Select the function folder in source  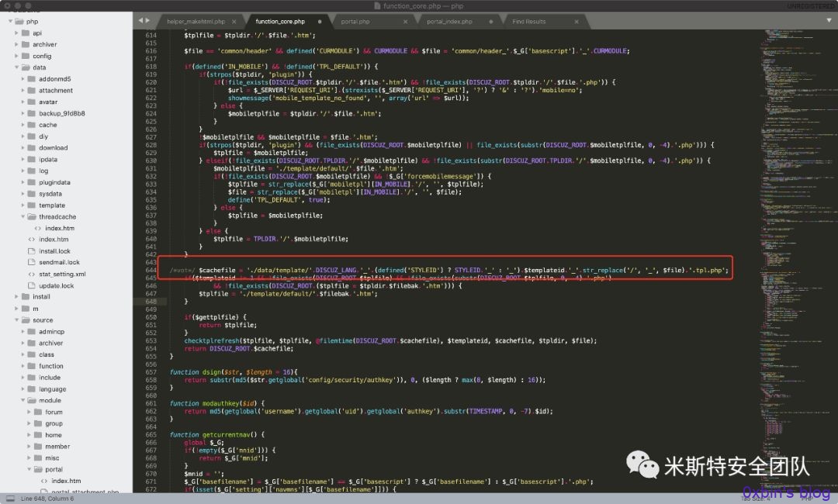tap(50, 366)
